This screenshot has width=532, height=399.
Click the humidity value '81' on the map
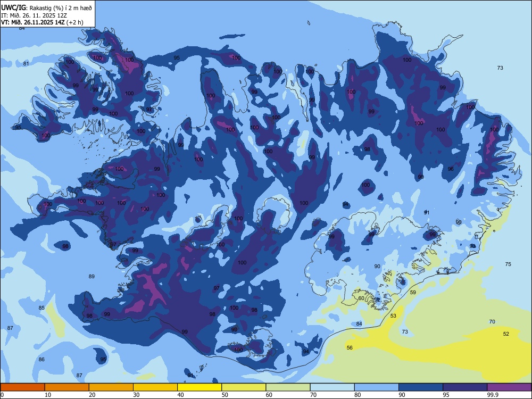pos(26,63)
